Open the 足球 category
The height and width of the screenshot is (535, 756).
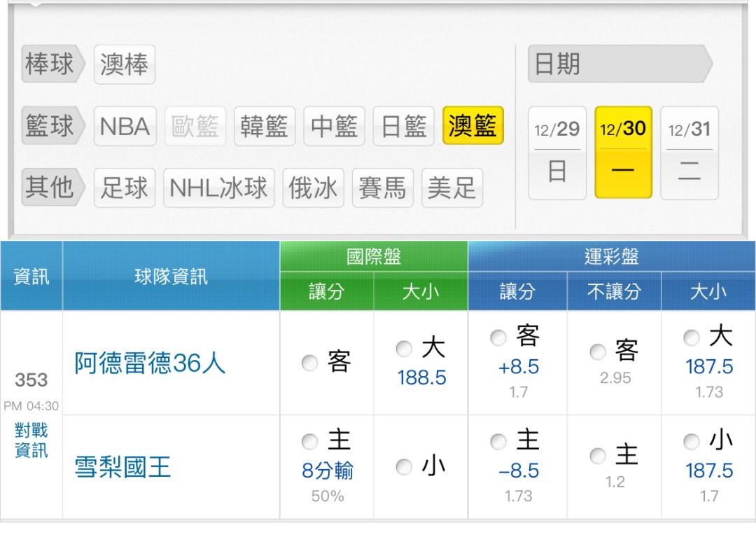125,188
